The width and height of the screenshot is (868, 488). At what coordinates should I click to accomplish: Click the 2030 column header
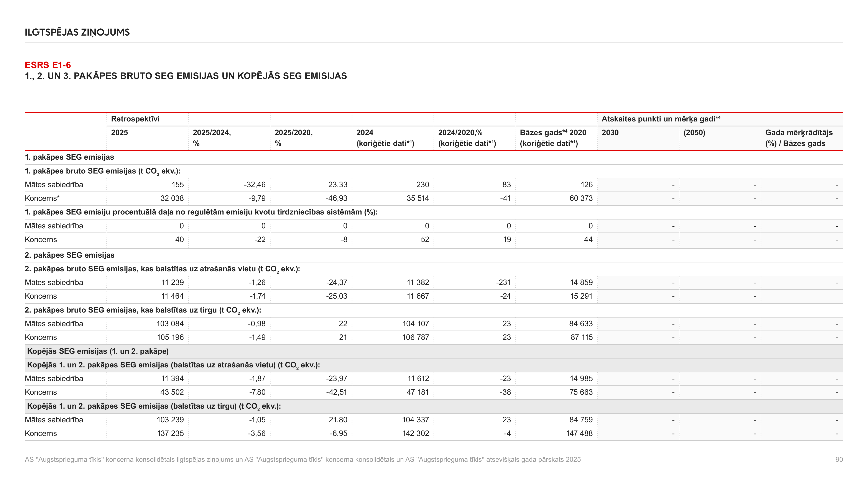click(x=610, y=132)
